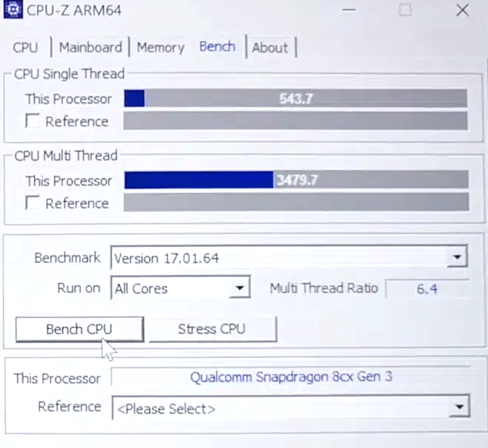Minimize the CPU-Z ARM64 window
This screenshot has height=448, width=488.
pyautogui.click(x=349, y=10)
